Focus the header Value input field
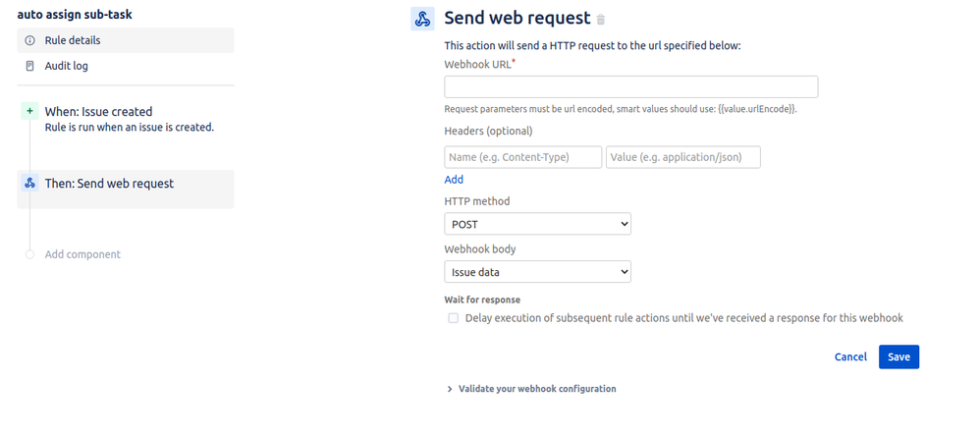980x437 pixels. pos(683,157)
